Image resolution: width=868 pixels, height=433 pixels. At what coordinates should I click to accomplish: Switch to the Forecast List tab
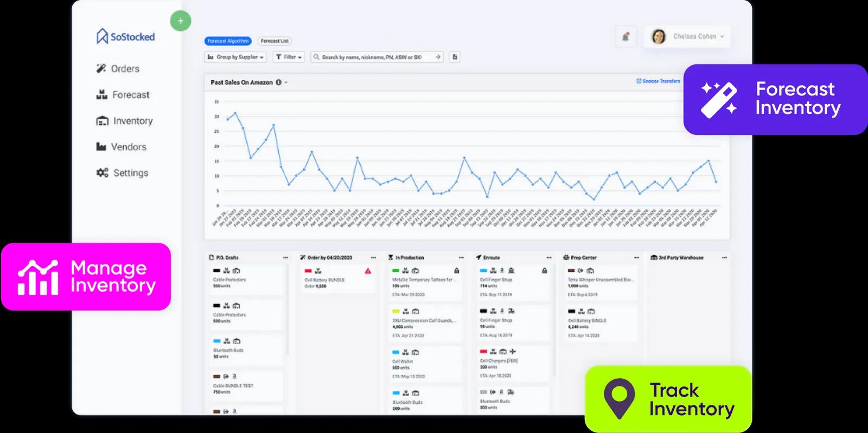(x=275, y=41)
